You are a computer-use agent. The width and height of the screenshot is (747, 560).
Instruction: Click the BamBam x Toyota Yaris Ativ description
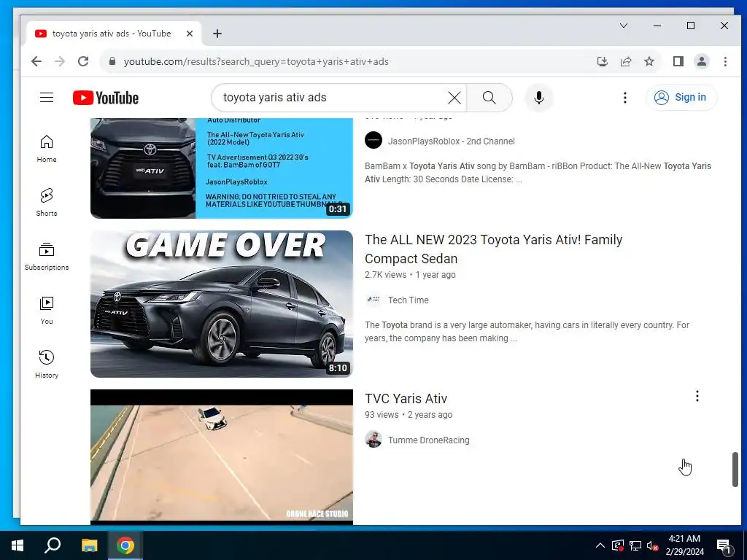click(x=538, y=172)
